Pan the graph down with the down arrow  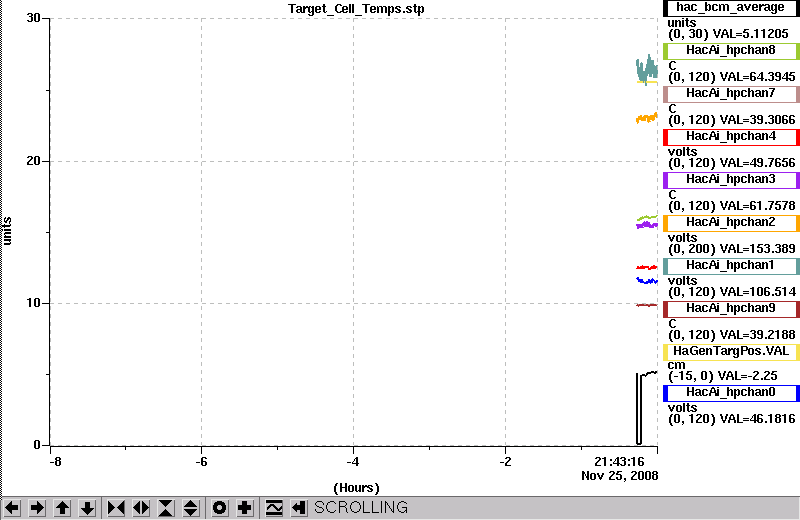point(87,508)
